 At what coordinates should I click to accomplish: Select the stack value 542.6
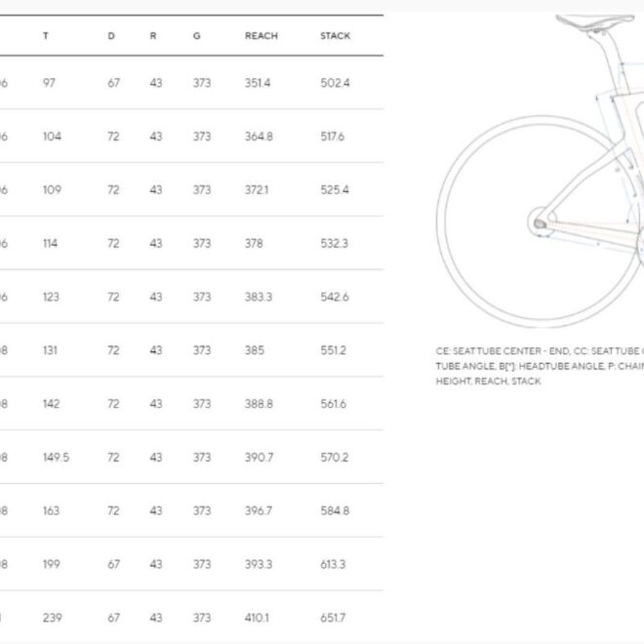pyautogui.click(x=335, y=297)
